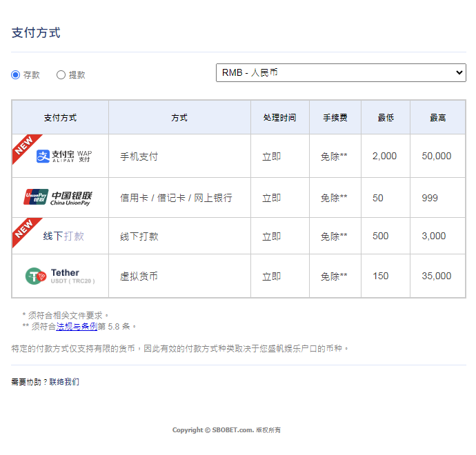
Task: Select the 存款 deposit radio button
Action: (15, 74)
